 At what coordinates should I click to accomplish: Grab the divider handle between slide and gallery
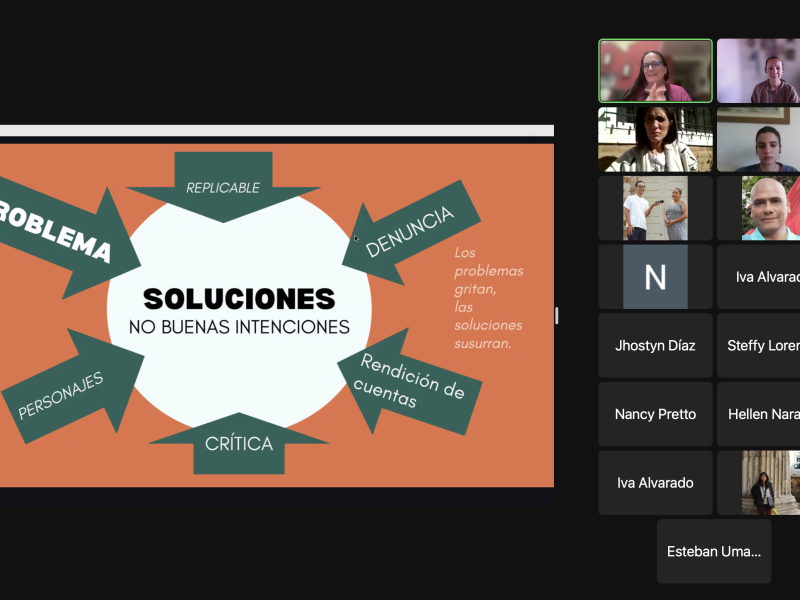point(557,316)
